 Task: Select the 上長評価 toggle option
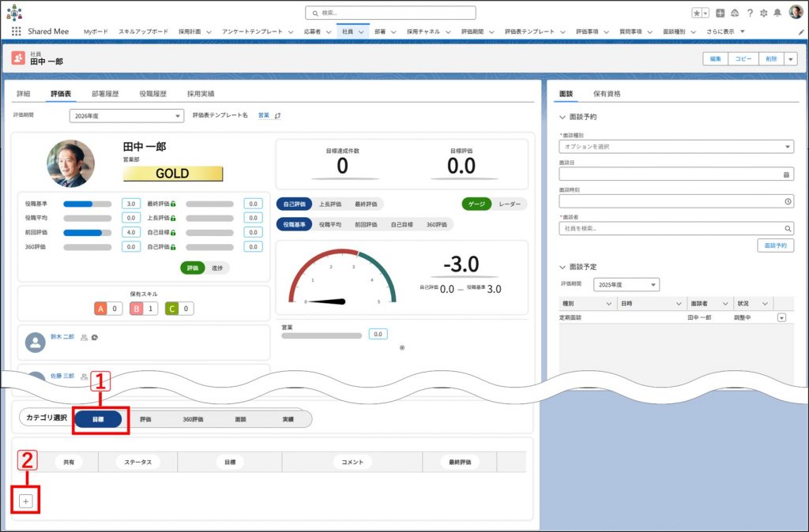(330, 204)
